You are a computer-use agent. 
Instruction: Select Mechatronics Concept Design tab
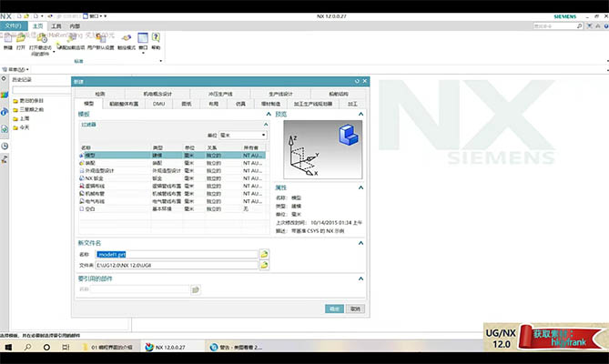(157, 94)
